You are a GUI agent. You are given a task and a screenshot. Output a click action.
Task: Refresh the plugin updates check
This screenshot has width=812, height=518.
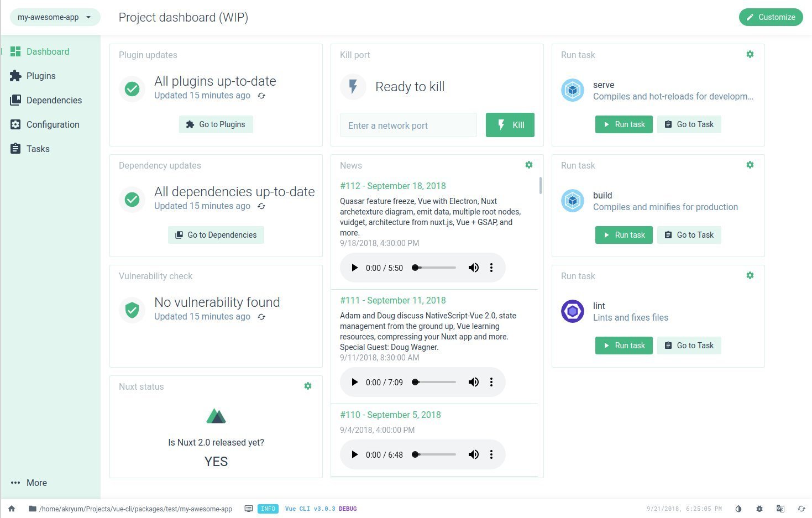tap(261, 96)
